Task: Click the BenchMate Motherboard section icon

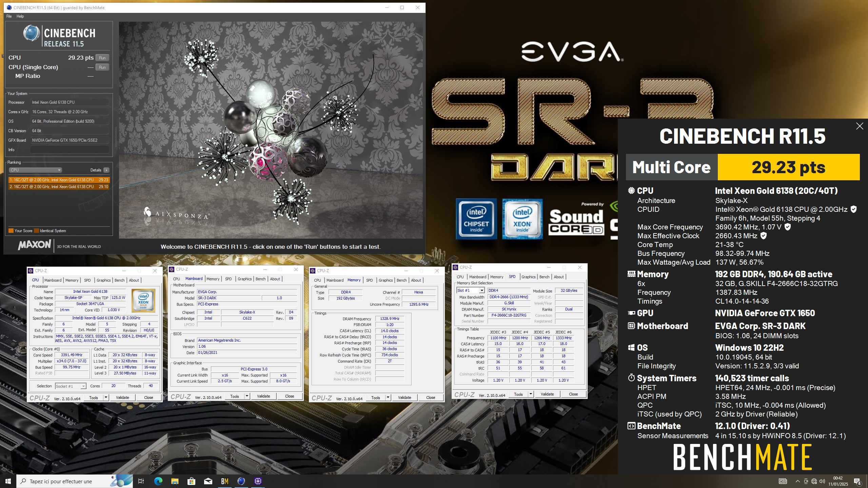Action: pos(631,326)
